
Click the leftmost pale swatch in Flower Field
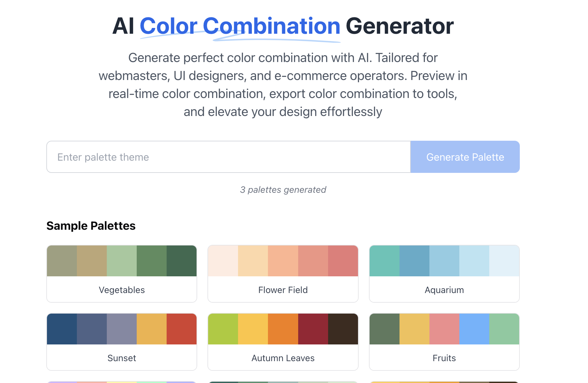(223, 261)
